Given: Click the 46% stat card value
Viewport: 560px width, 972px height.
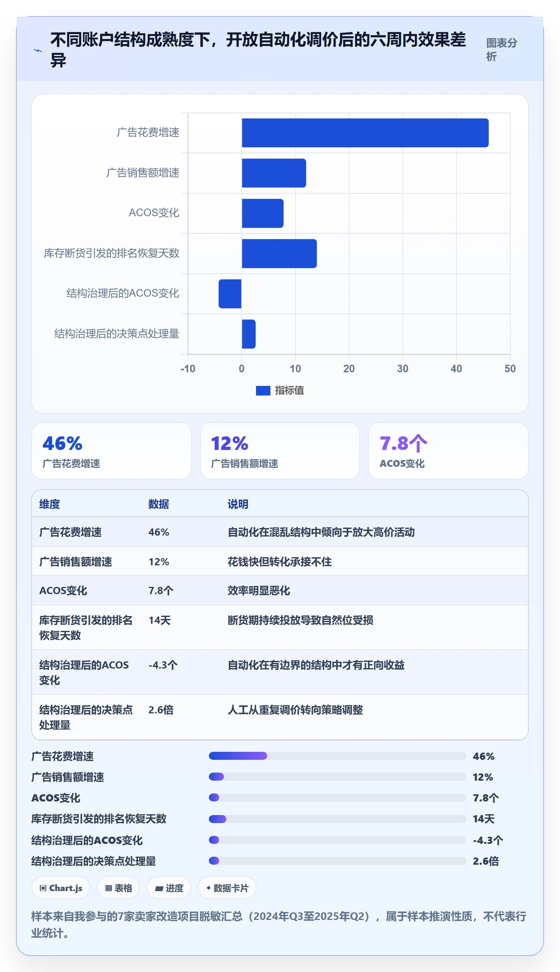Looking at the screenshot, I should click(x=62, y=444).
